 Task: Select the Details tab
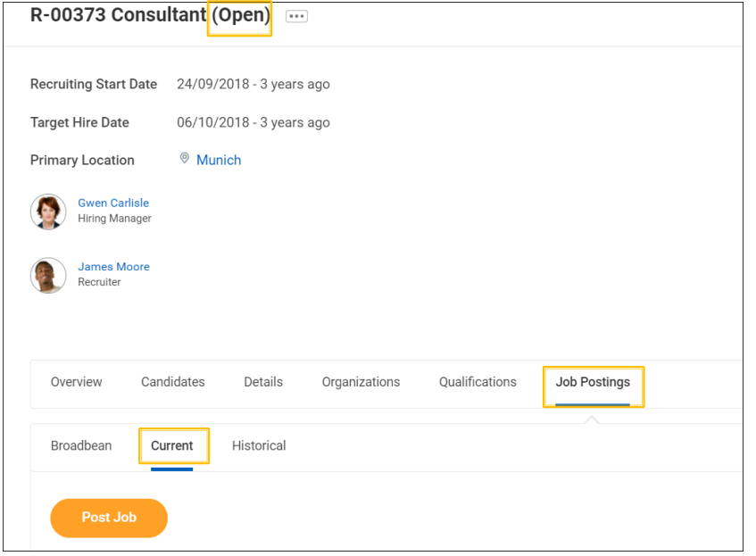click(x=263, y=382)
